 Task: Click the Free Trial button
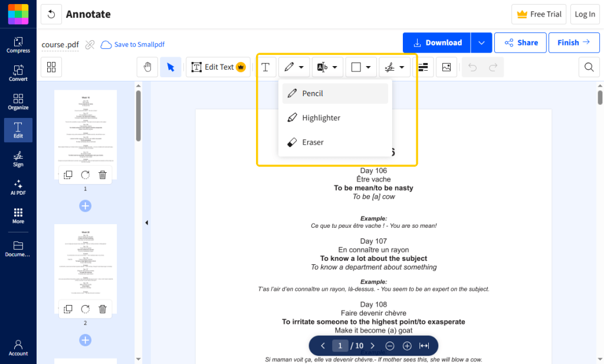(x=539, y=14)
